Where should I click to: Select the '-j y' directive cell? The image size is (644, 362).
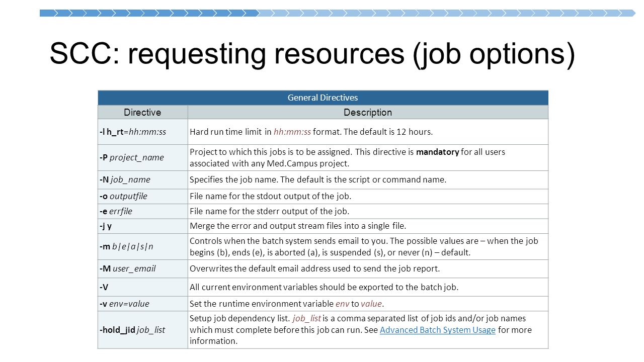(x=143, y=226)
